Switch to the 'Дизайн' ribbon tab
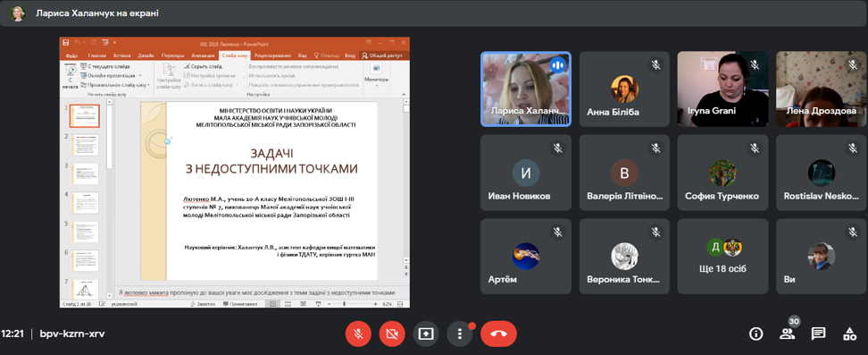This screenshot has width=868, height=355. (x=146, y=55)
